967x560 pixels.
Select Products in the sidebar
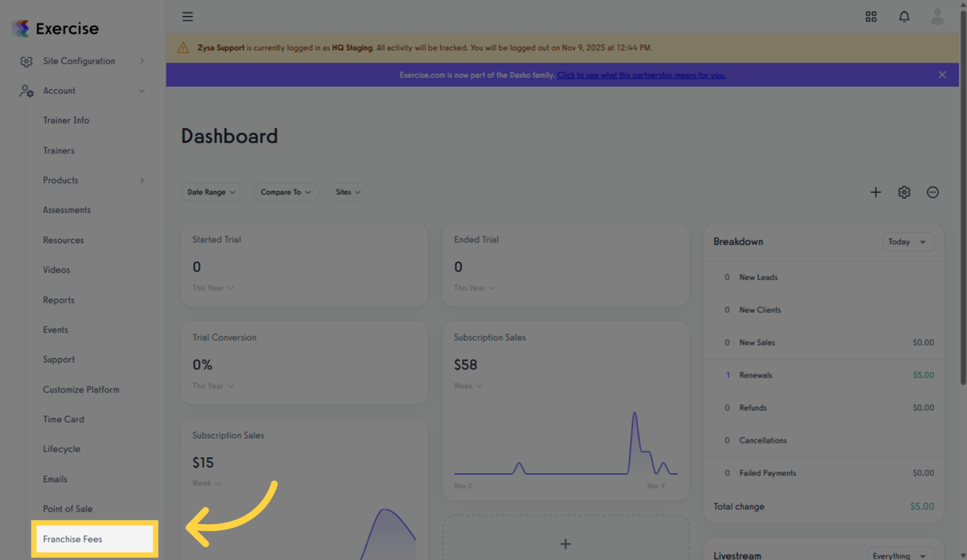61,180
